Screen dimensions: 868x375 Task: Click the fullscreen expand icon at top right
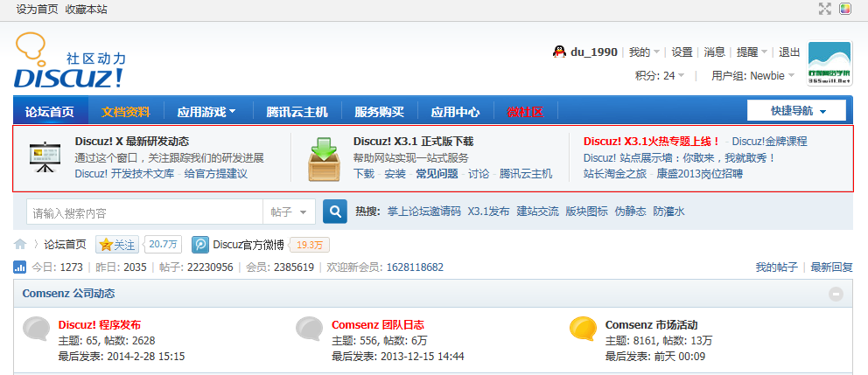pyautogui.click(x=825, y=8)
